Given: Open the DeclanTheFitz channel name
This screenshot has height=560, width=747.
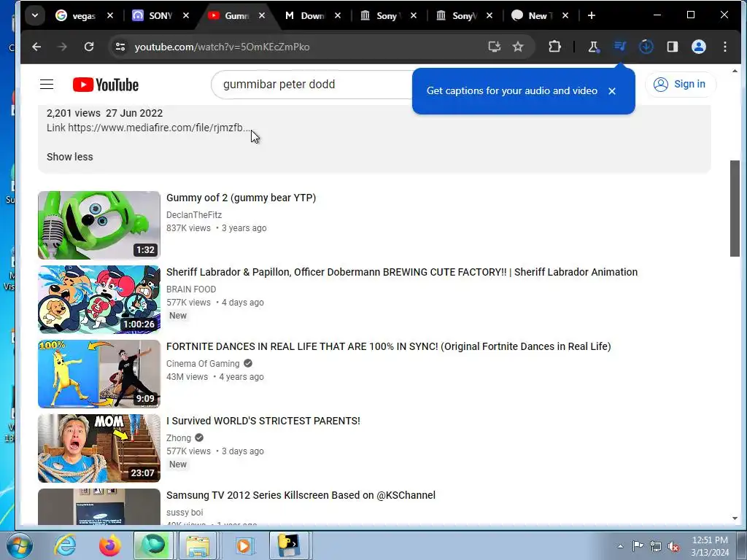Looking at the screenshot, I should tap(194, 215).
